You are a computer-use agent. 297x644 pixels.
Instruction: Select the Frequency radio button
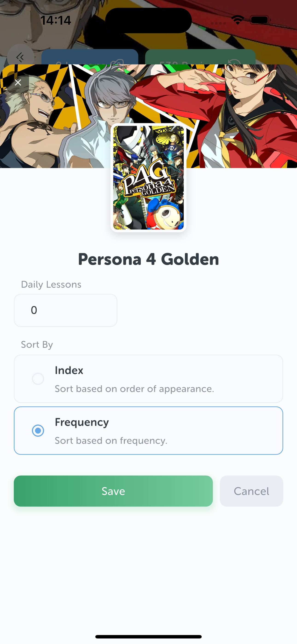(x=38, y=430)
